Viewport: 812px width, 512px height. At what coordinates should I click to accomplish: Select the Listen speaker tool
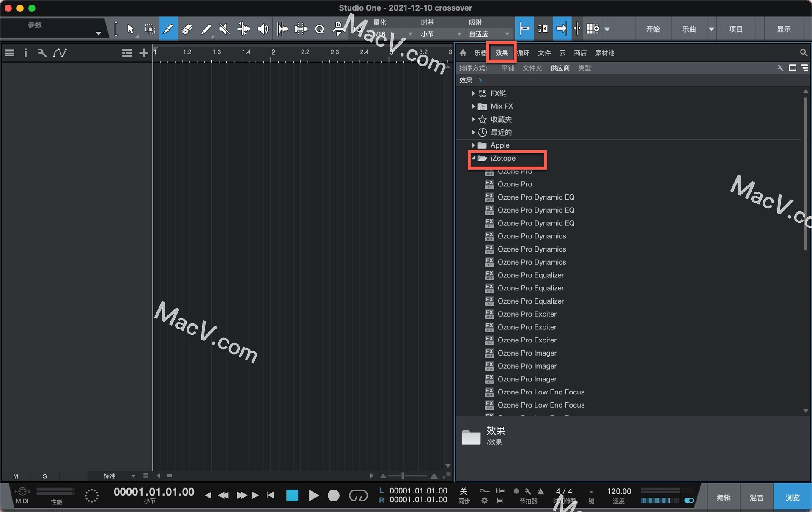263,29
